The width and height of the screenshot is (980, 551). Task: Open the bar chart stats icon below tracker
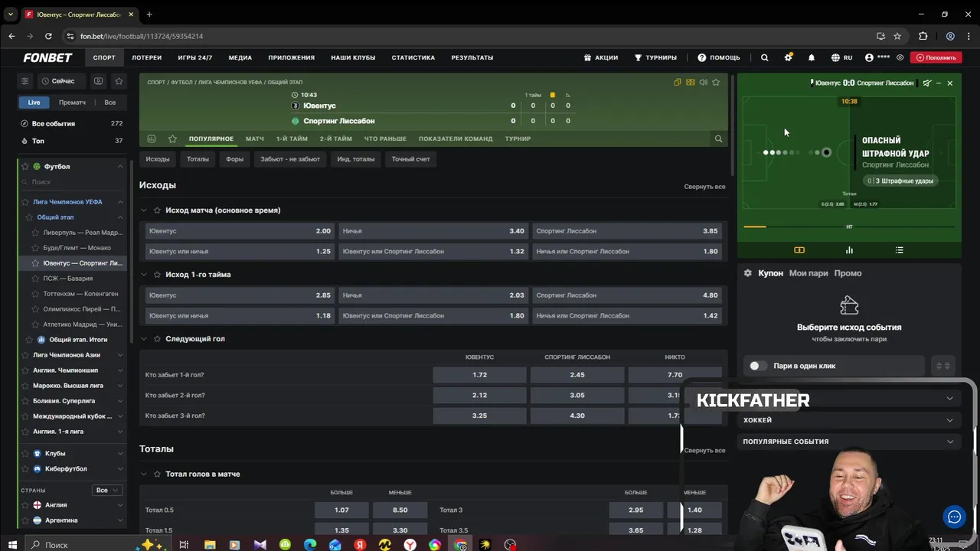click(x=849, y=250)
